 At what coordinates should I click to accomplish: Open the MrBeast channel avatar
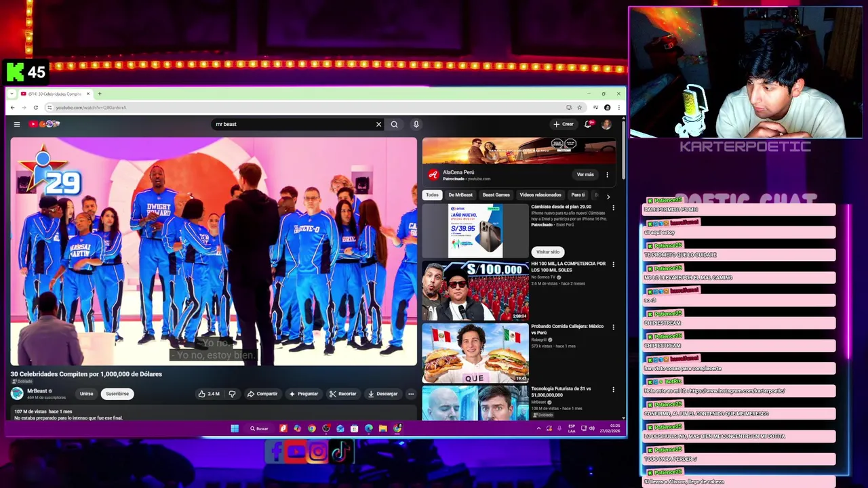click(17, 393)
